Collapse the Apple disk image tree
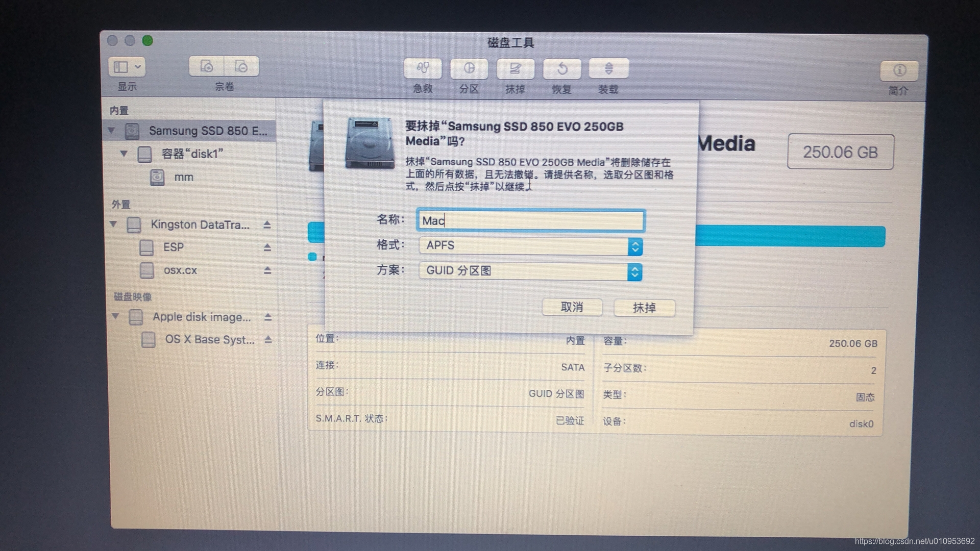The image size is (980, 551). click(x=115, y=316)
